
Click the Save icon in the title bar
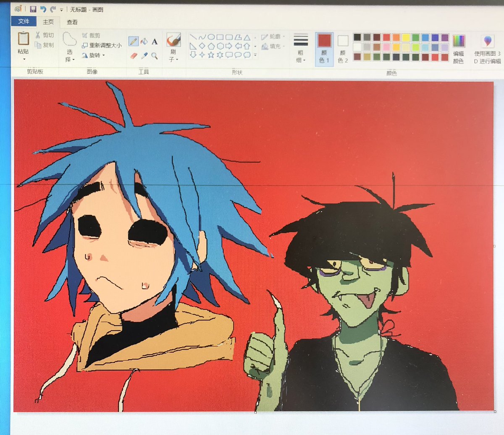pos(33,9)
